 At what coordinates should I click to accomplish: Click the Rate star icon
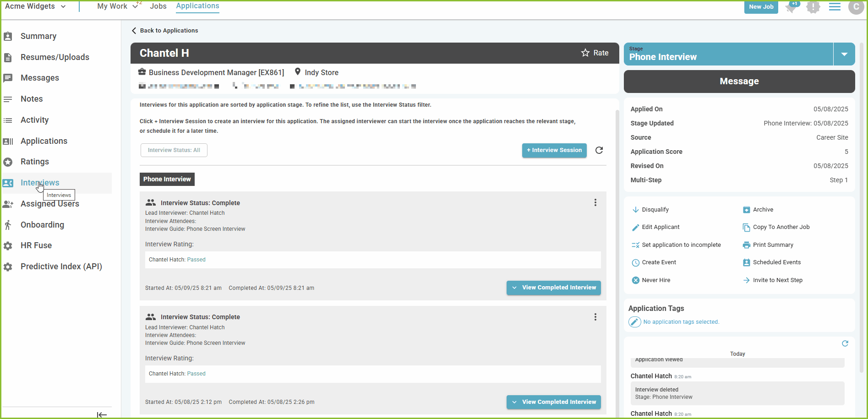[x=585, y=53]
